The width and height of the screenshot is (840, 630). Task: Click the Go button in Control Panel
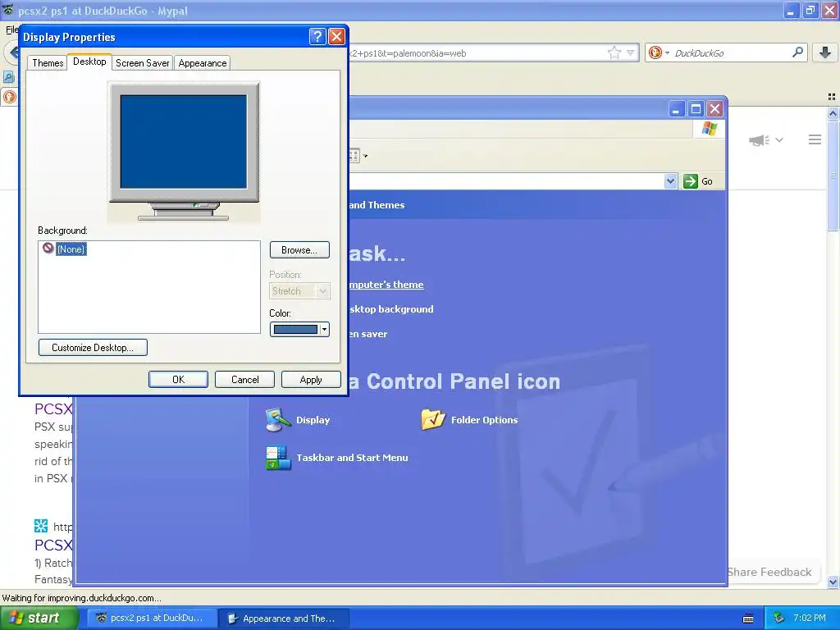coord(699,181)
